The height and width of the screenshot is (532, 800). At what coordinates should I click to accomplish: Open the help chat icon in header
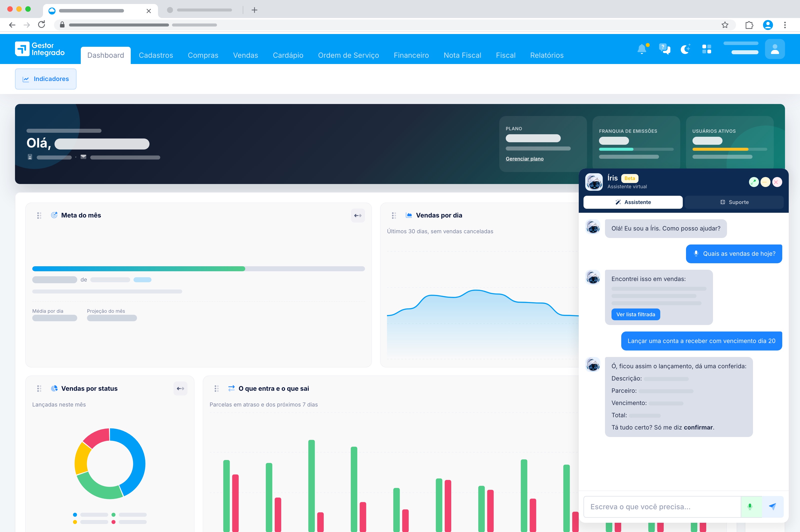664,49
